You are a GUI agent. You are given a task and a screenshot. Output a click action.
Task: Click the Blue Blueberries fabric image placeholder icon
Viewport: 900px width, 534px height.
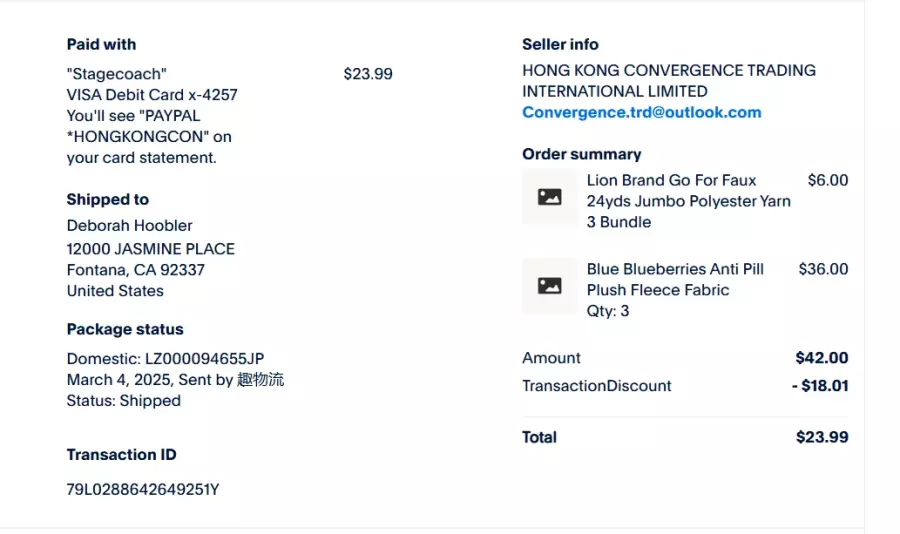click(x=549, y=285)
